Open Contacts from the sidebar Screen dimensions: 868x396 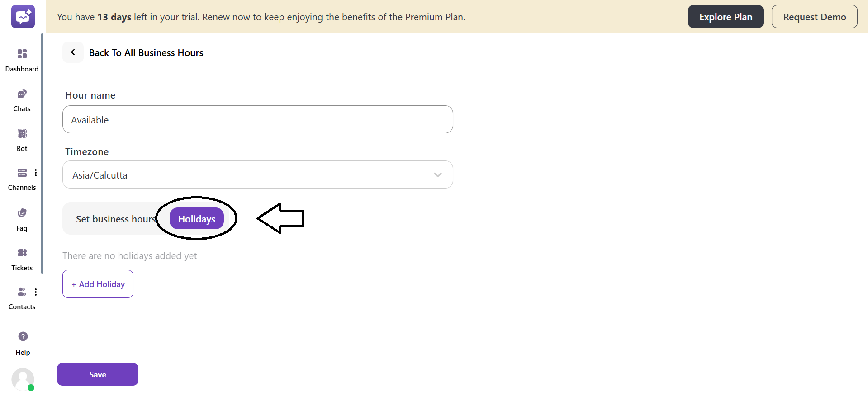(21, 292)
